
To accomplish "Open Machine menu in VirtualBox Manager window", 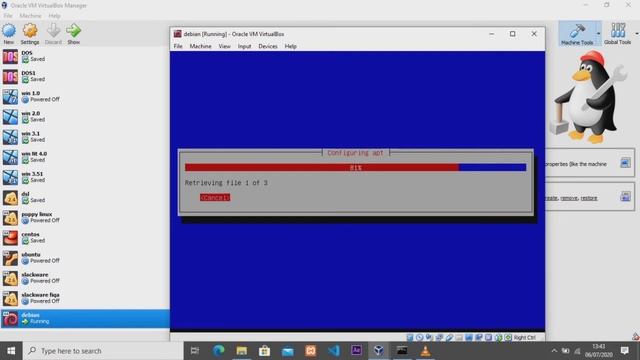I will 30,16.
